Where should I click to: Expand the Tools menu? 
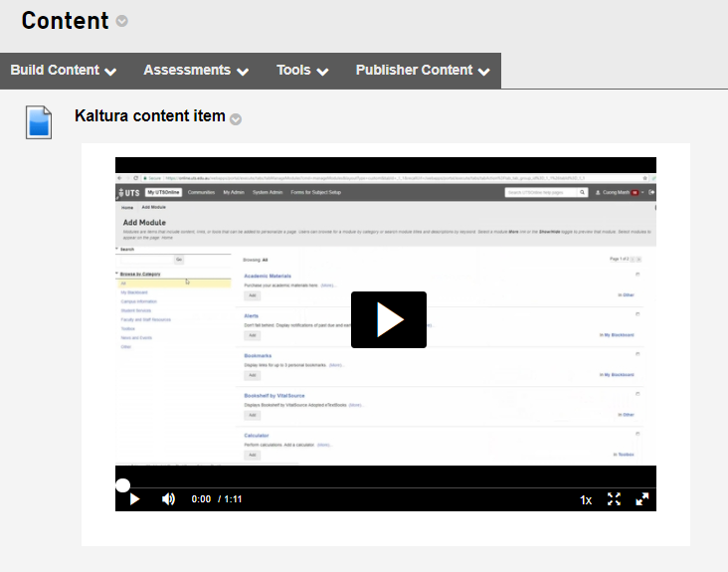[x=302, y=71]
